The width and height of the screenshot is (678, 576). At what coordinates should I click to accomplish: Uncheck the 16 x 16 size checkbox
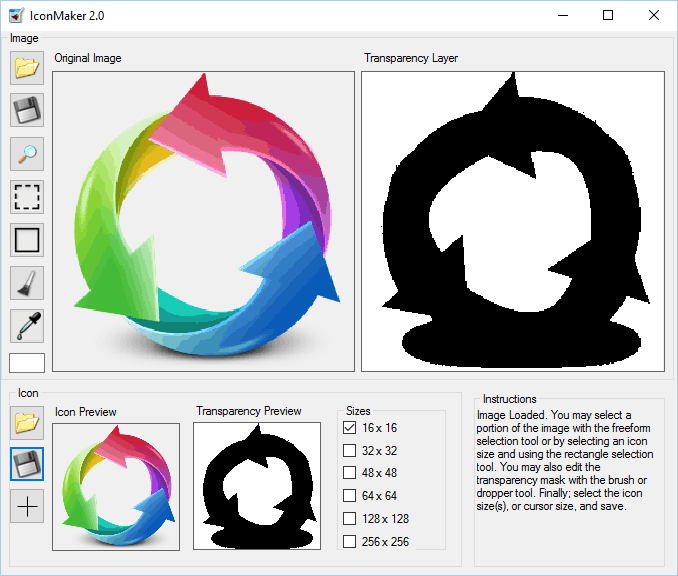tap(349, 427)
